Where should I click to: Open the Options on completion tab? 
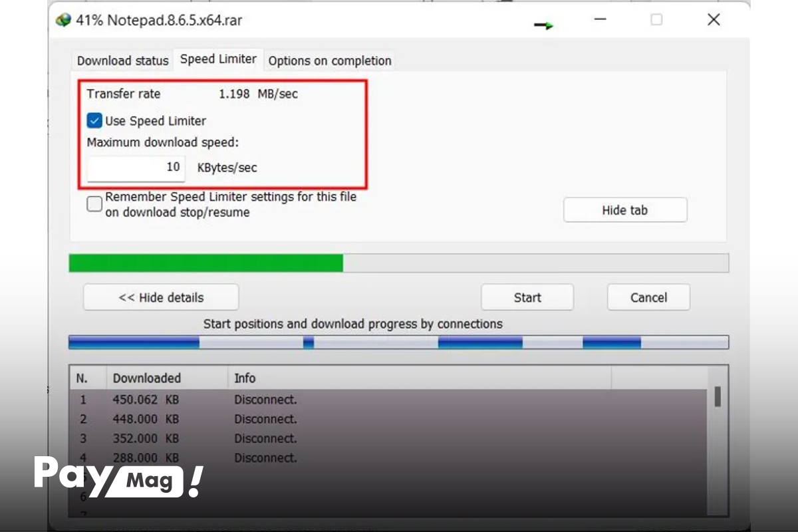click(x=329, y=61)
